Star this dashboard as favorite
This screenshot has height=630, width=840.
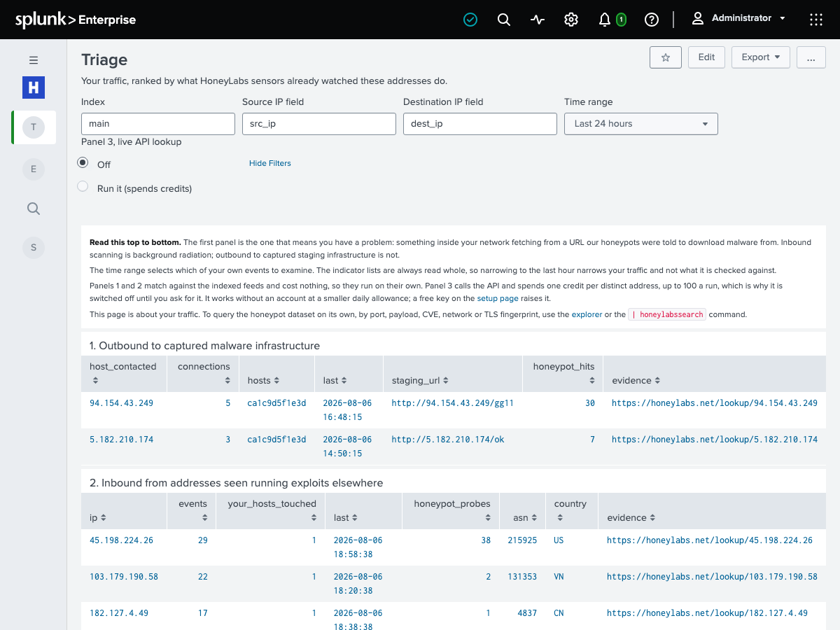coord(666,57)
